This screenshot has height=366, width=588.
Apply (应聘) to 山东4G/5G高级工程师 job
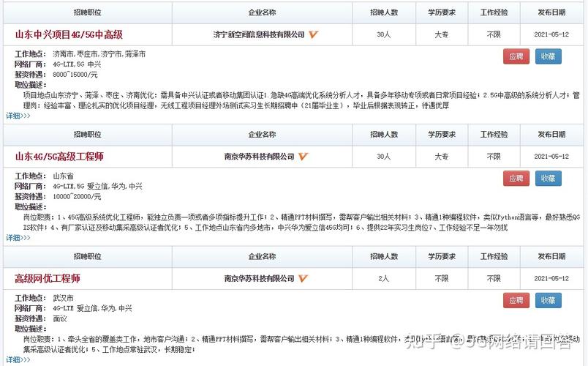(x=516, y=179)
